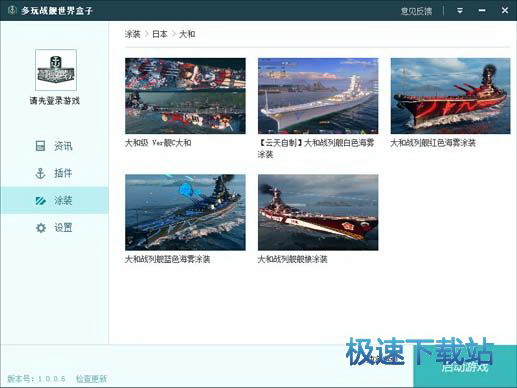Minimize the 多玩战舰世界盒子 window
Screen dimensions: 517x388
[482, 11]
